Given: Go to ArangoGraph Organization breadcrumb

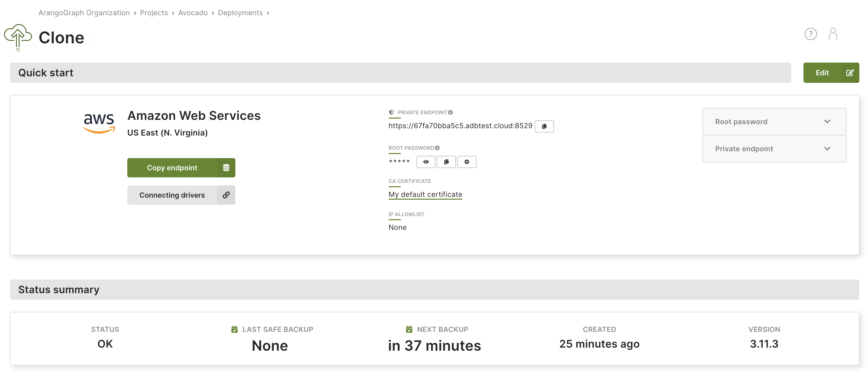Looking at the screenshot, I should click(x=84, y=13).
